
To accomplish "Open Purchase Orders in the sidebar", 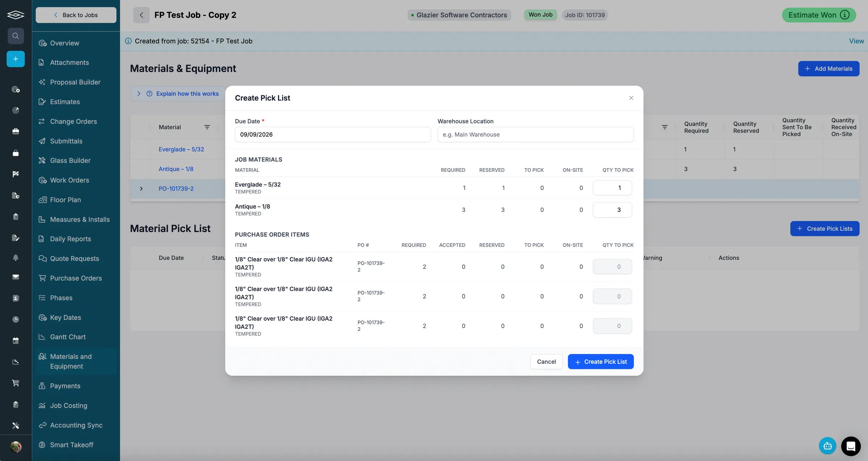I will [x=76, y=278].
